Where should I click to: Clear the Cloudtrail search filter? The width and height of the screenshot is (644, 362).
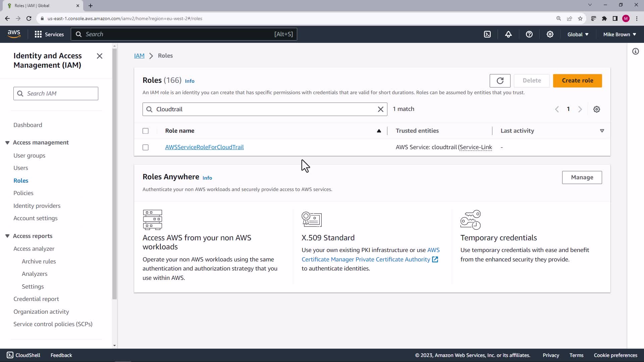[x=380, y=109]
